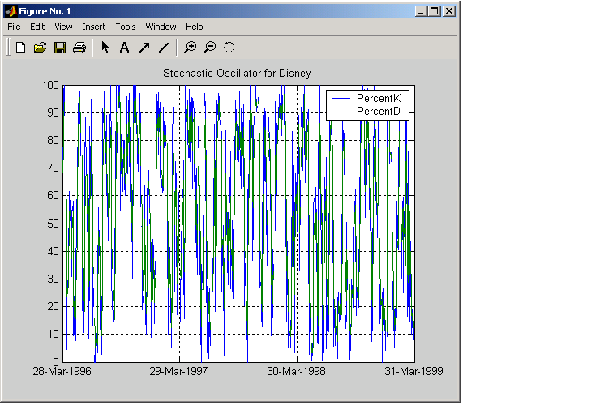Enable the Rotate 3D tool
The height and width of the screenshot is (407, 600).
(229, 47)
